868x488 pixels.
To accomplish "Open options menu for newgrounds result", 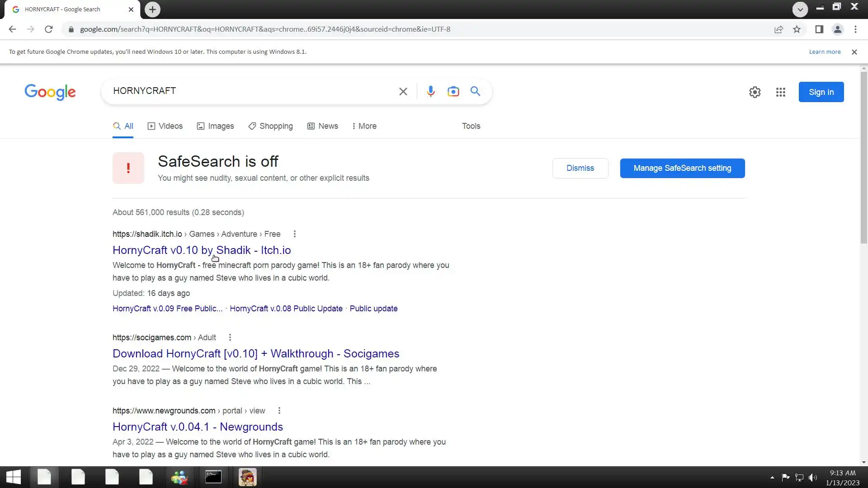I will 279,411.
